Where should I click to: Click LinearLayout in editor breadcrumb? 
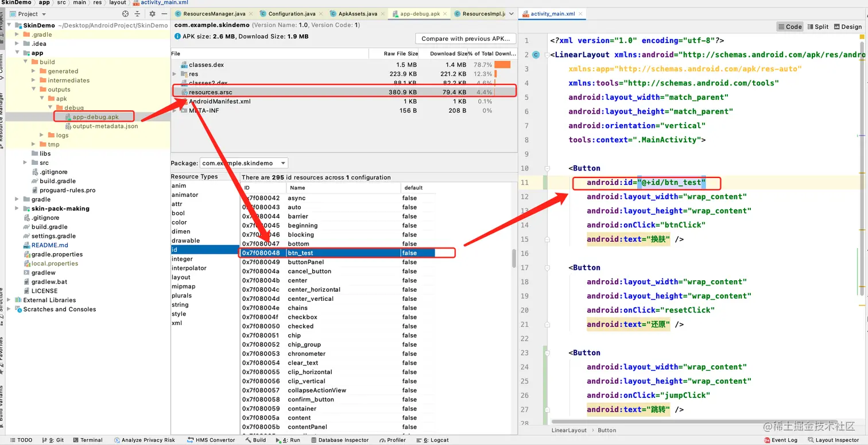569,430
